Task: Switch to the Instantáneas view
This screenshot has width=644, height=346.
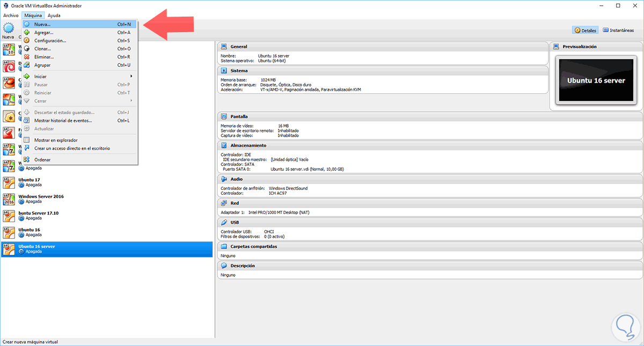Action: click(x=618, y=30)
